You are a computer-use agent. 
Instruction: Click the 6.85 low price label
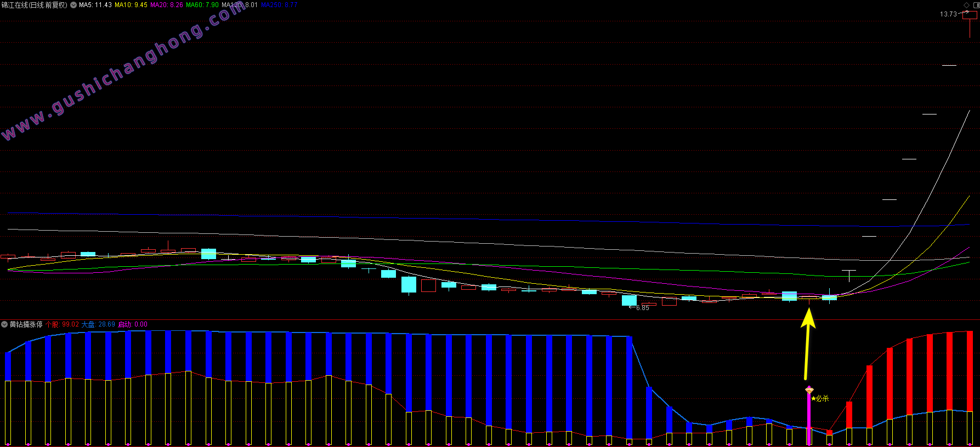pyautogui.click(x=643, y=308)
